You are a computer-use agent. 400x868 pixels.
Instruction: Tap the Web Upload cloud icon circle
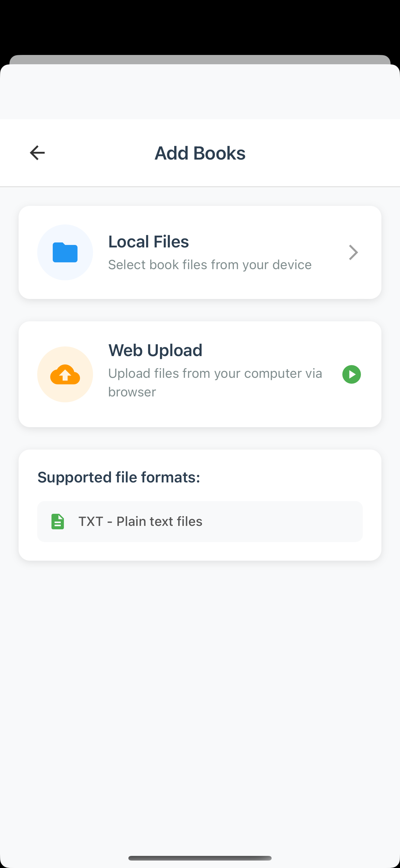(x=65, y=374)
